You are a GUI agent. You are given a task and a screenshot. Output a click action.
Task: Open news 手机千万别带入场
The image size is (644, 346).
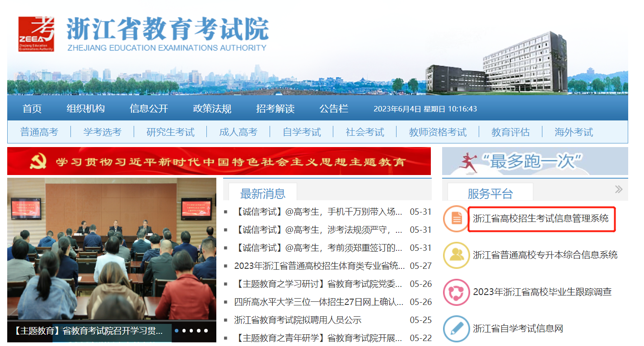[318, 212]
